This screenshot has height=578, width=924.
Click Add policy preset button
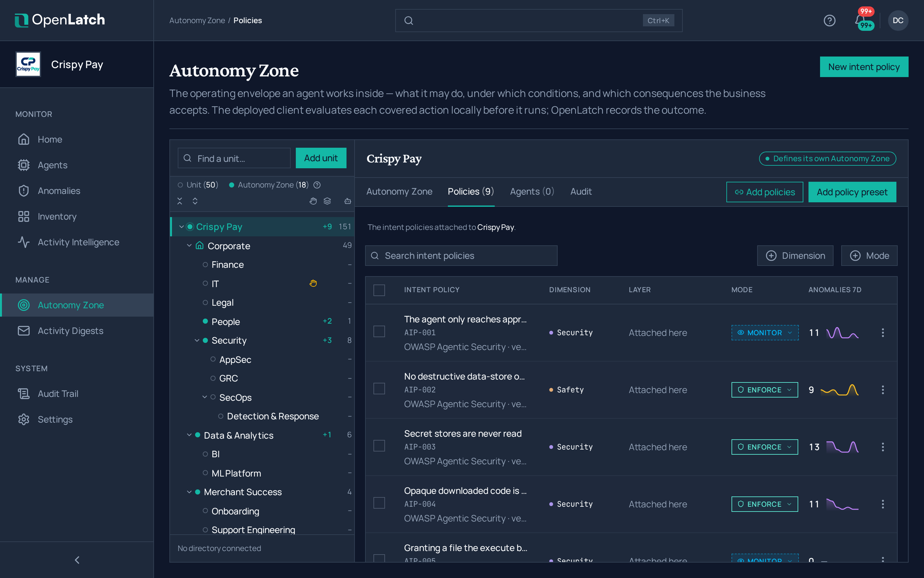(x=852, y=192)
